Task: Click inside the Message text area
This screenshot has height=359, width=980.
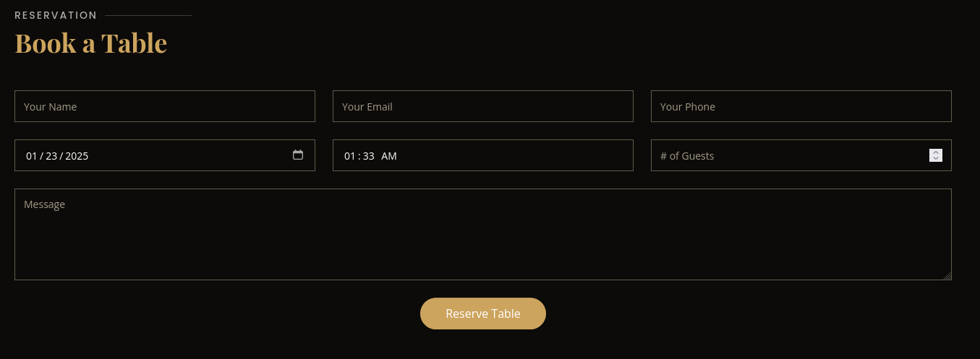Action: pos(483,234)
